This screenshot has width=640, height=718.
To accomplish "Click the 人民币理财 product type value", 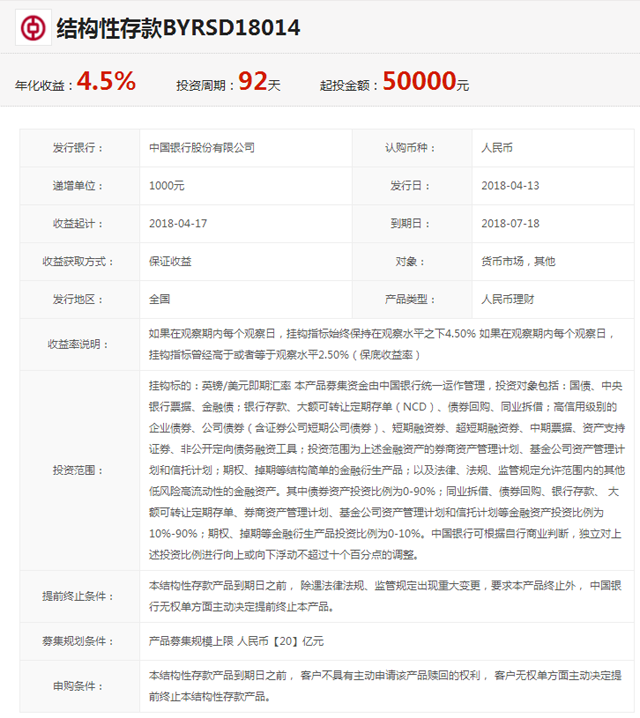I will point(507,299).
